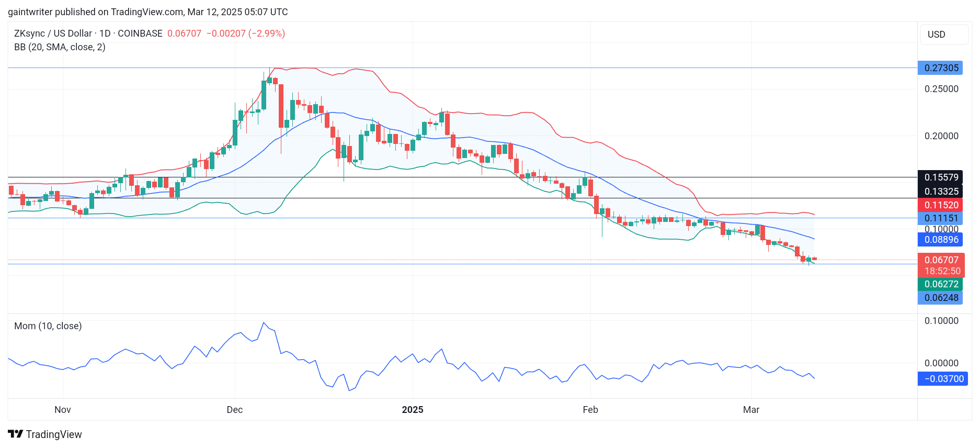Screen dimensions: 980x448
Task: Click the -0.00207 (-2.99%) change value
Action: pos(246,33)
